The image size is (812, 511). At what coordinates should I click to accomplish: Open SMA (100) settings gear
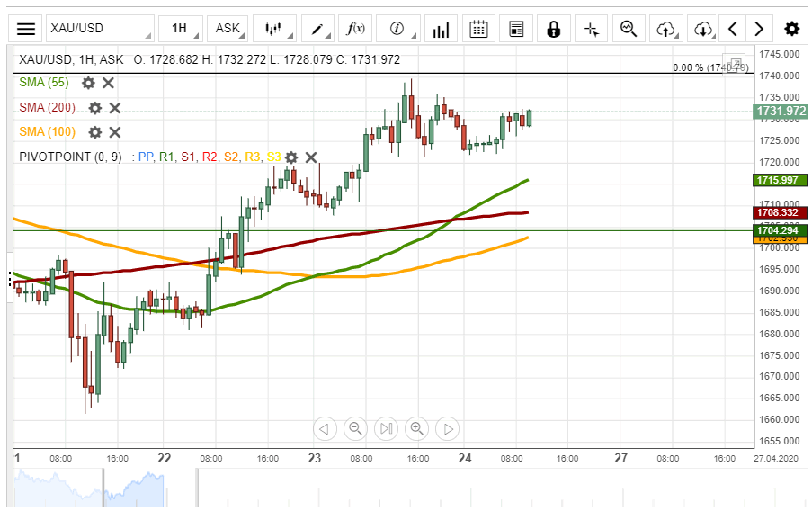(95, 132)
